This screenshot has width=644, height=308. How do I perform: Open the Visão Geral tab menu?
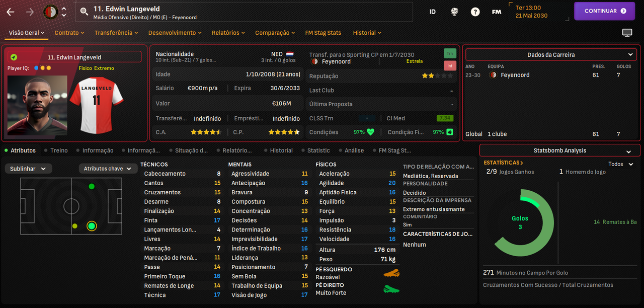pos(27,33)
